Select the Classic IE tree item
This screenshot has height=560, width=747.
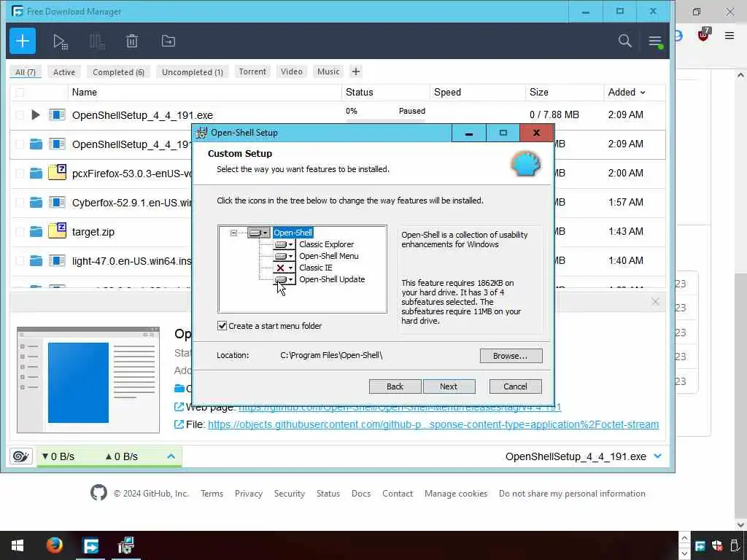[x=315, y=268]
